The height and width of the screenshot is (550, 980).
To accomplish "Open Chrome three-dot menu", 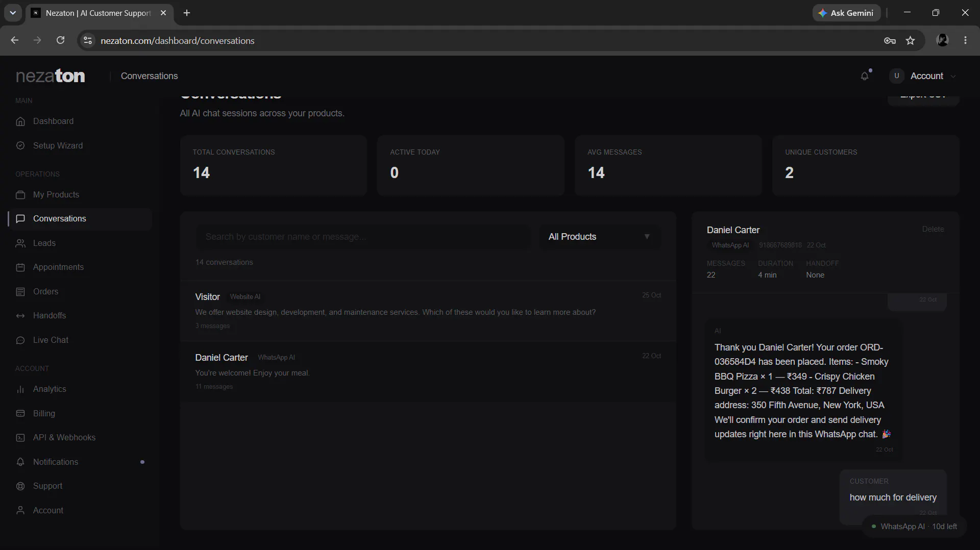I will tap(965, 40).
